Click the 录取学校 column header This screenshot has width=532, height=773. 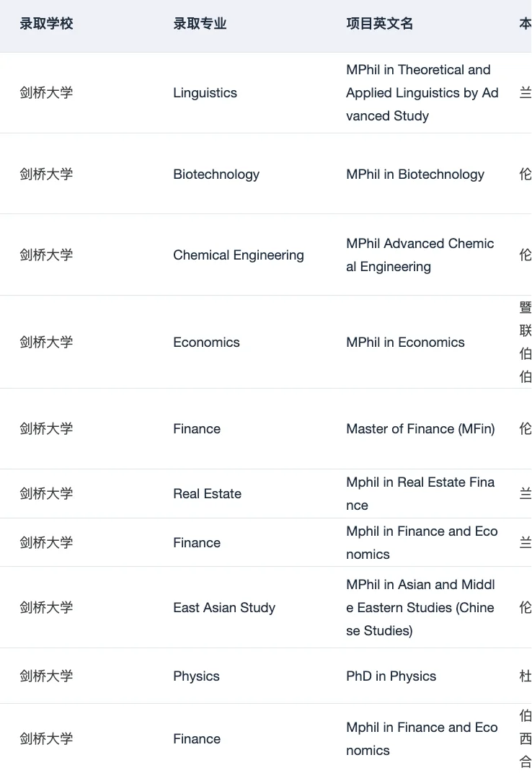click(x=46, y=24)
